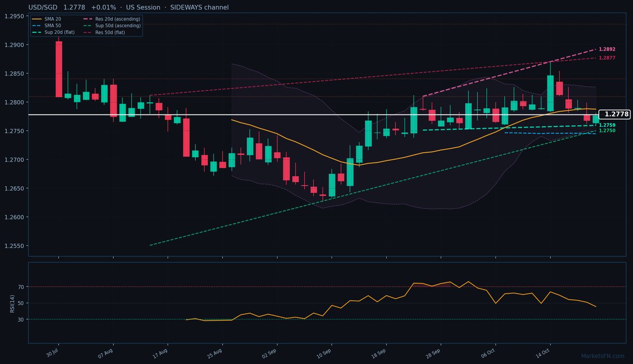Click the 1.2850 price axis tick
The image size is (633, 364).
(14, 74)
